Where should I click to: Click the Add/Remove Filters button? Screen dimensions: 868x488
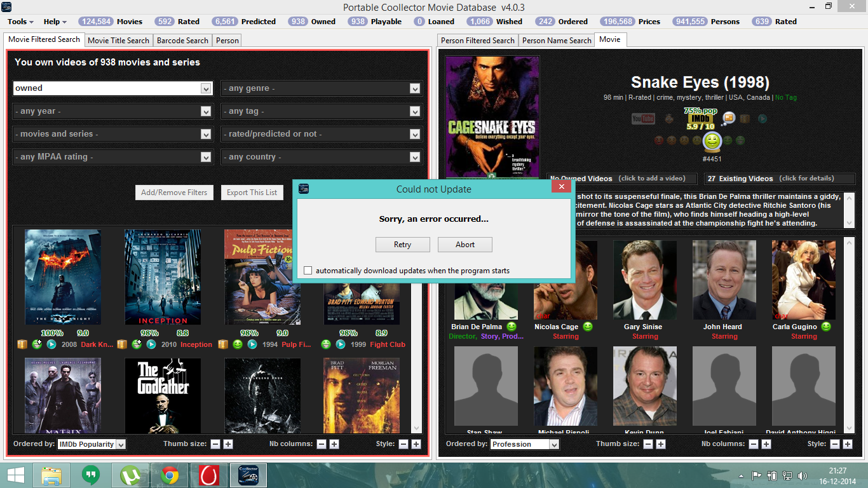[x=174, y=193]
